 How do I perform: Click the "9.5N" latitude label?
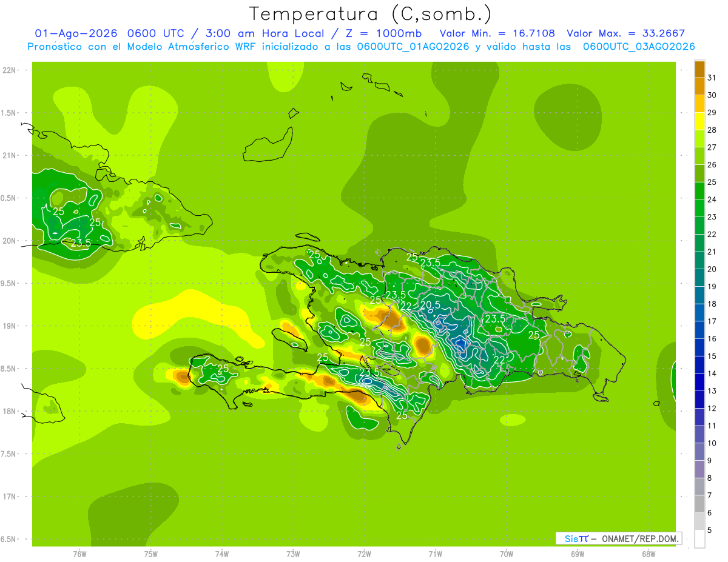click(9, 284)
